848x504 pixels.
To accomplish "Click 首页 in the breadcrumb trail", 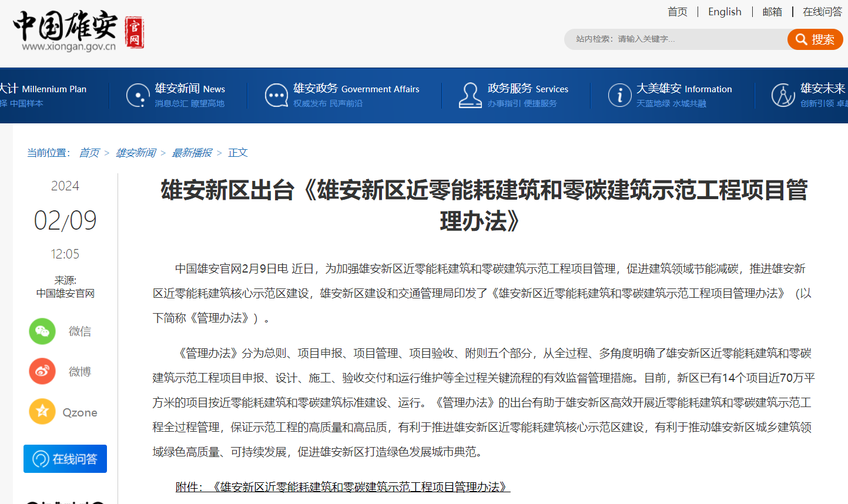I will 89,153.
